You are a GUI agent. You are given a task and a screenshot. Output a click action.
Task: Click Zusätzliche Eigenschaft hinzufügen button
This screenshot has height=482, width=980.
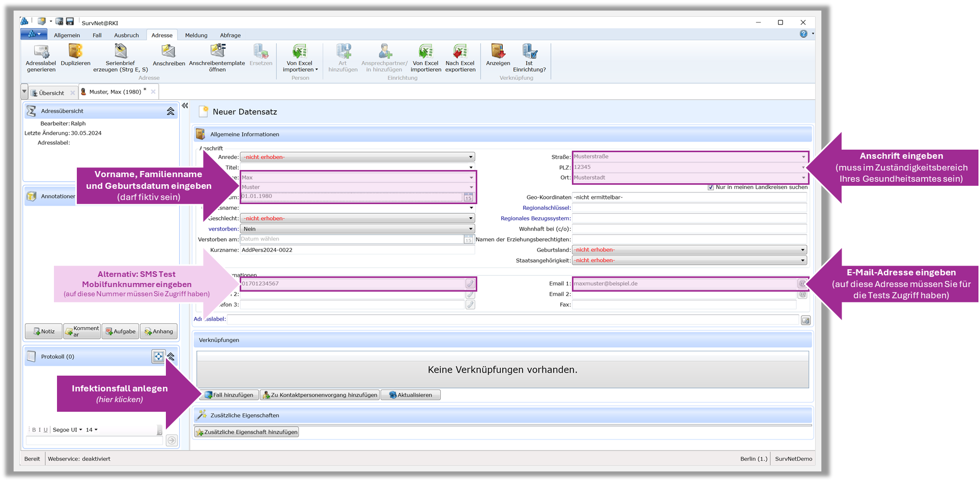click(x=247, y=432)
